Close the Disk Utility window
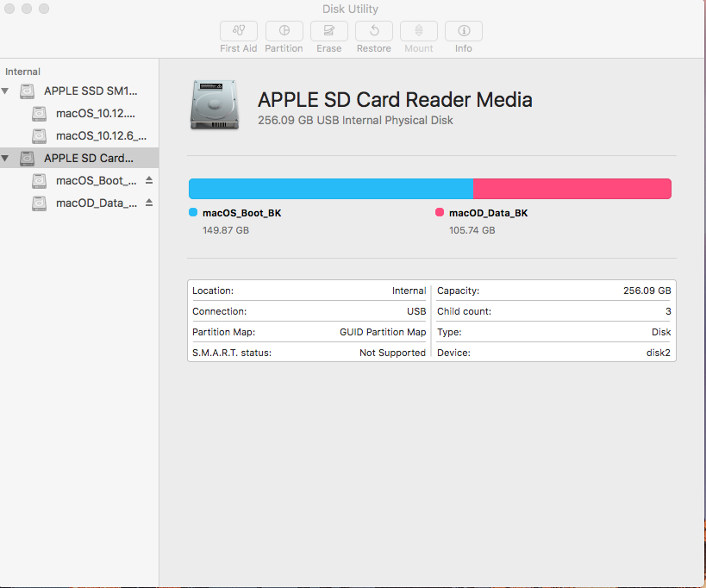The image size is (706, 588). 9,9
